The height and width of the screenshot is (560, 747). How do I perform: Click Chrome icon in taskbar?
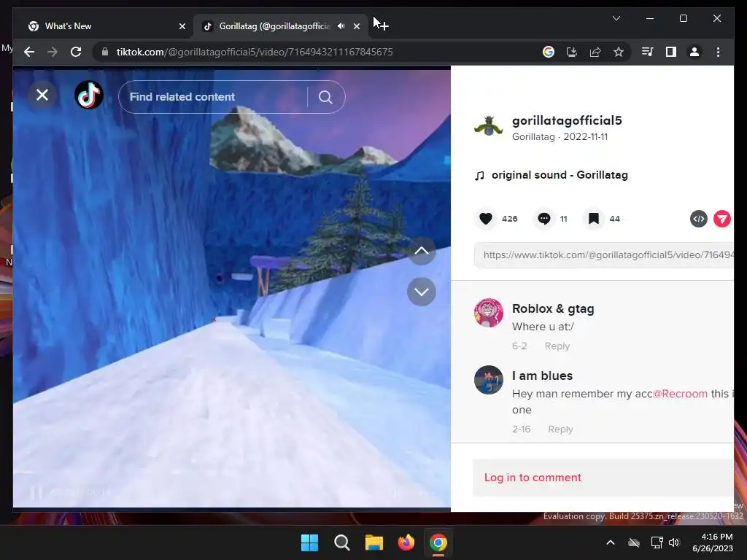pyautogui.click(x=438, y=542)
